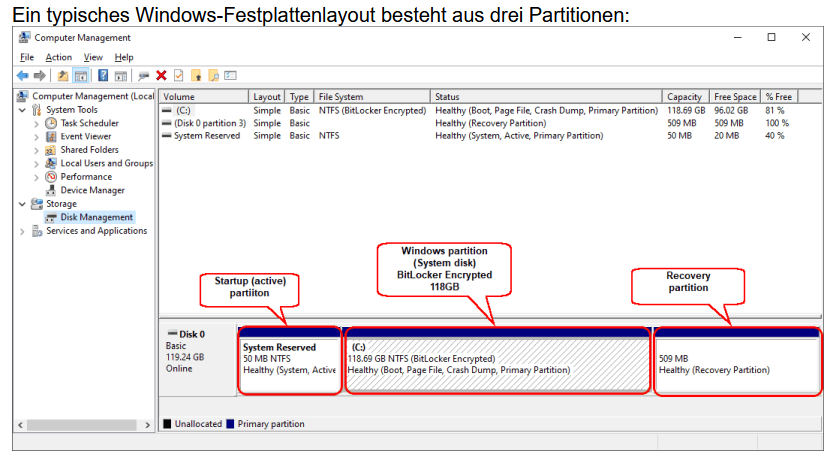Expand the Local Users and Groups node

tap(36, 164)
